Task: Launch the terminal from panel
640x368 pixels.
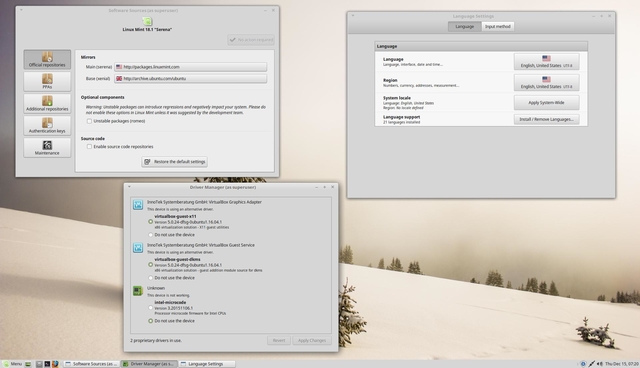Action: [47, 364]
